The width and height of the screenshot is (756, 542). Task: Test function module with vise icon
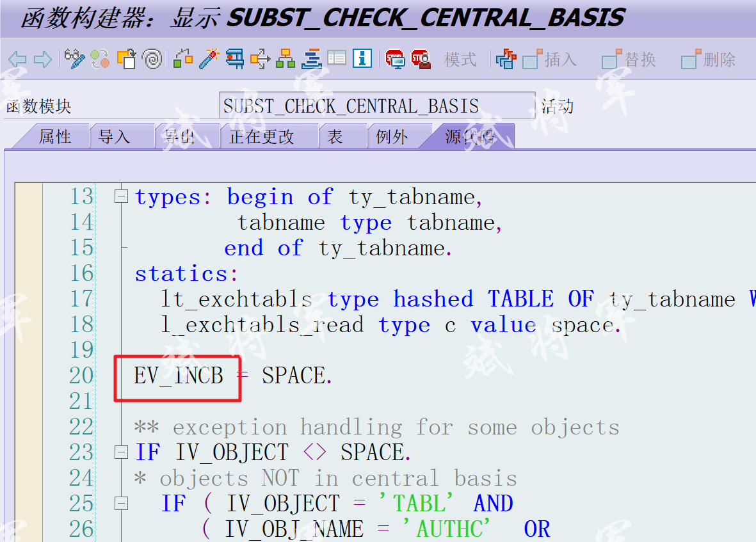click(235, 60)
